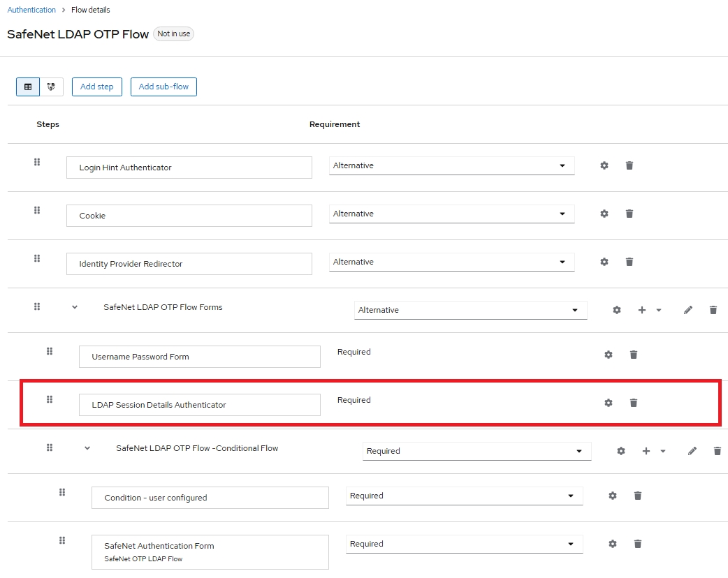The width and height of the screenshot is (728, 578).
Task: Collapse the SafeNet LDAP OTP Flow Forms row
Action: (75, 307)
